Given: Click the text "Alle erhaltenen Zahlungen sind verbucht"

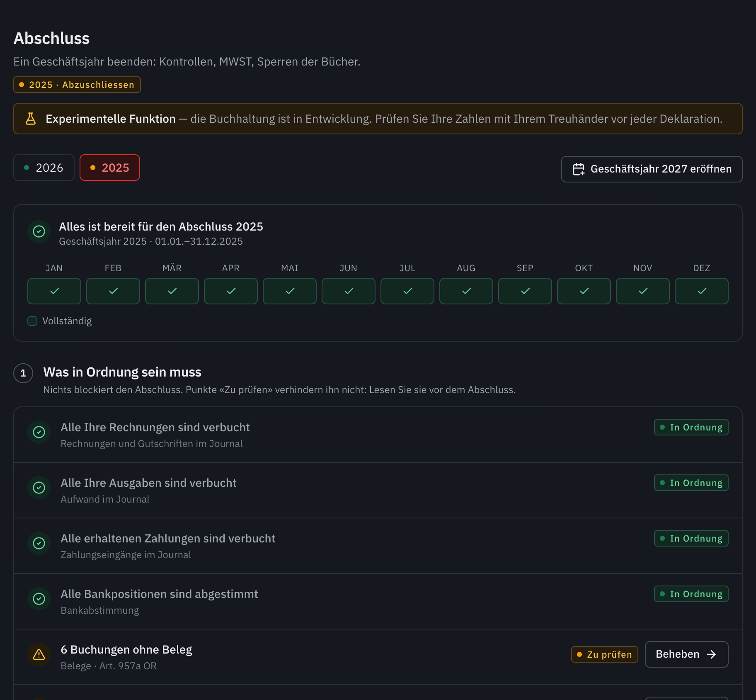Looking at the screenshot, I should (x=168, y=538).
